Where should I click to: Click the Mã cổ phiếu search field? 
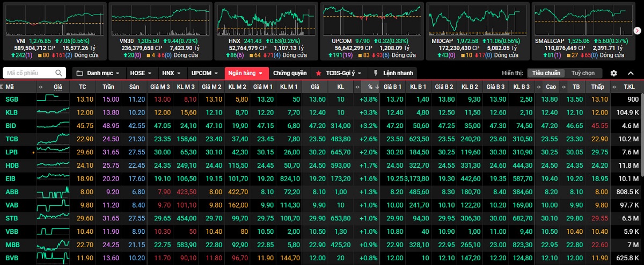[x=29, y=73]
